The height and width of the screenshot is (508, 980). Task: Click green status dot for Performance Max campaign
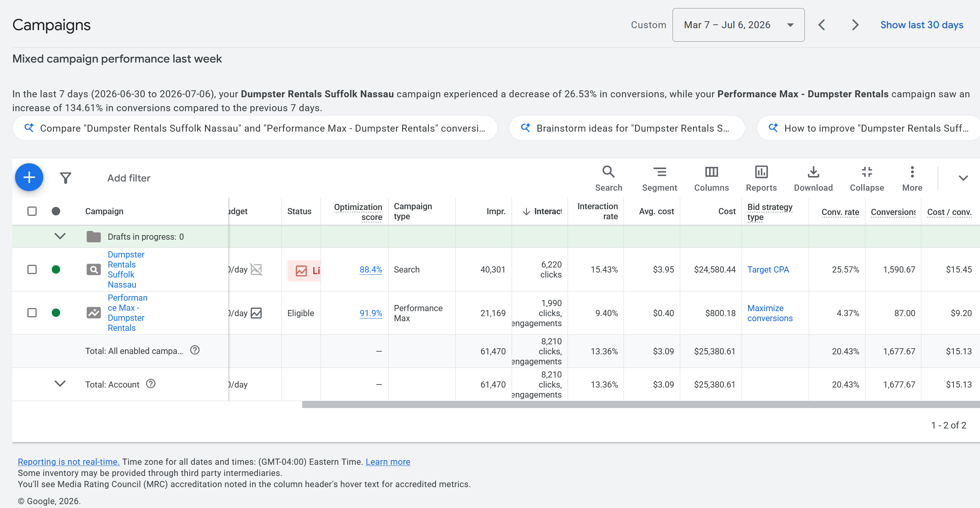56,313
